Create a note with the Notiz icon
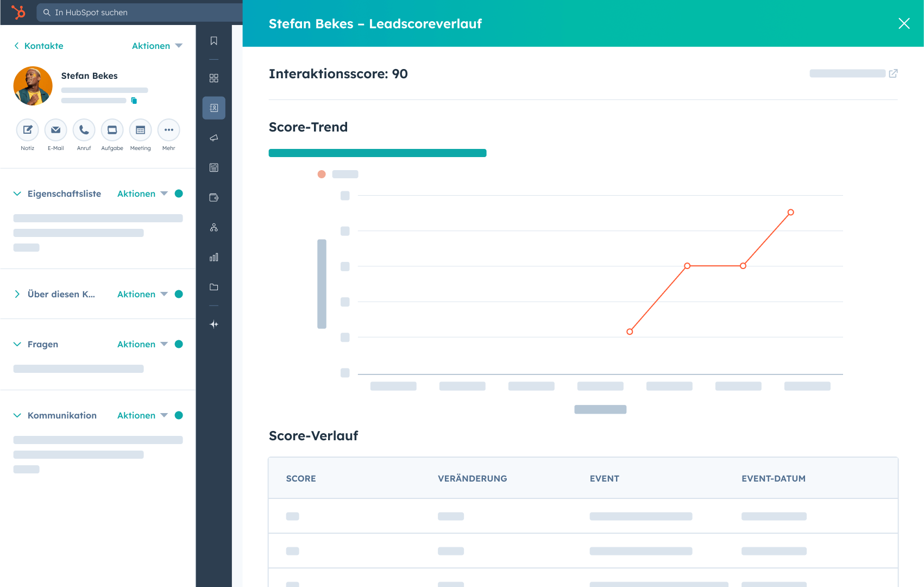The width and height of the screenshot is (924, 587). (28, 130)
